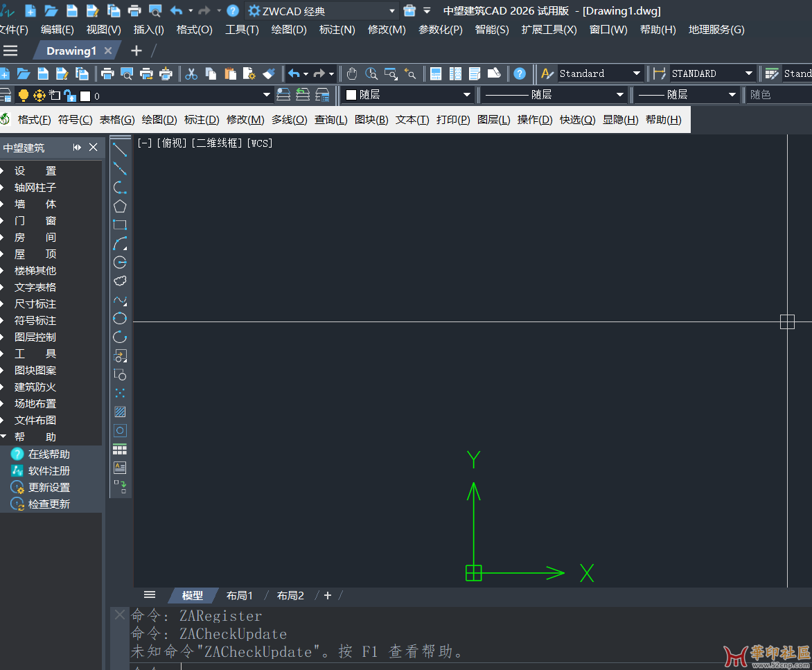Open the 快选(Q) menu
The width and height of the screenshot is (812, 670).
pos(577,120)
